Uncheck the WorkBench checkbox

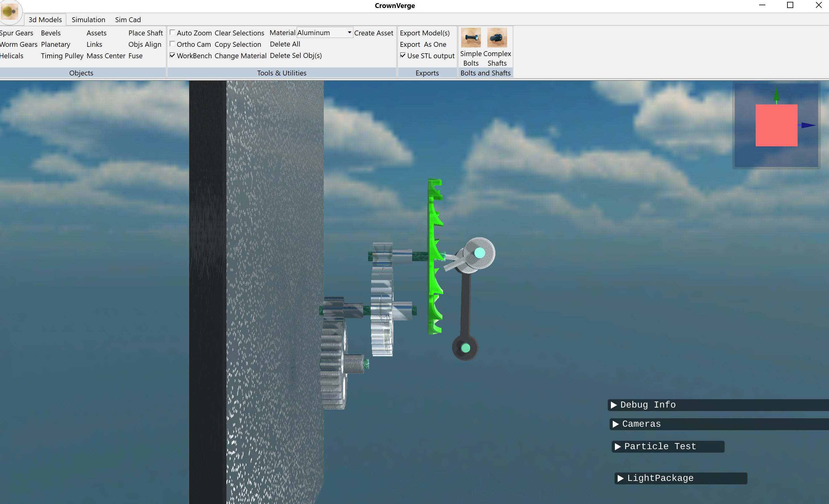[172, 55]
